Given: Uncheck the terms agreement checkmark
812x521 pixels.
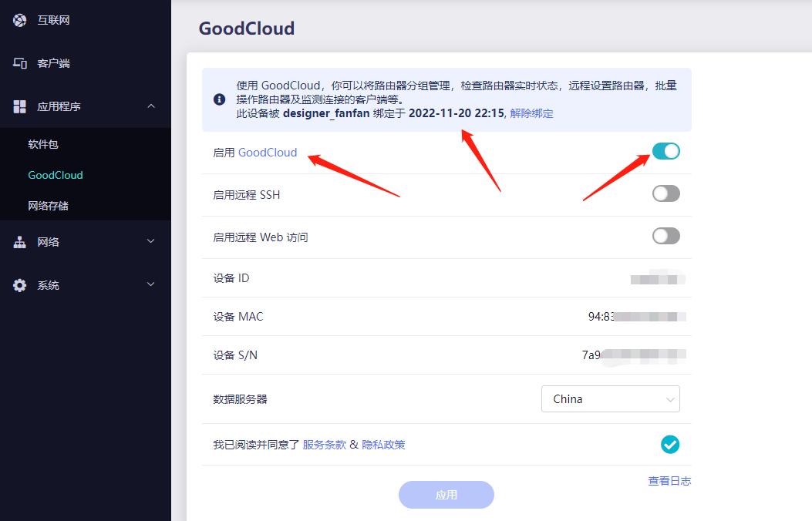Looking at the screenshot, I should coord(669,445).
